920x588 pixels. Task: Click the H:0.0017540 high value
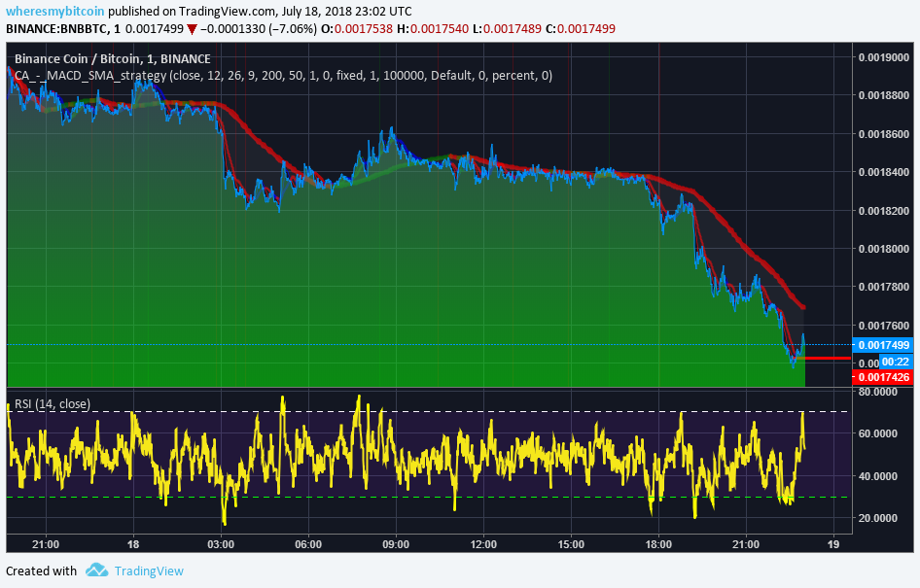[433, 29]
